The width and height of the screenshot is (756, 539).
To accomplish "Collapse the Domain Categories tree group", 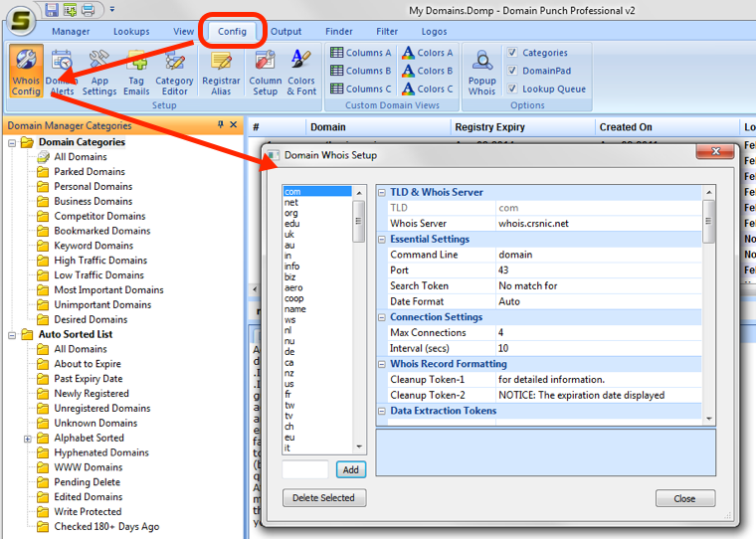I will tap(12, 142).
